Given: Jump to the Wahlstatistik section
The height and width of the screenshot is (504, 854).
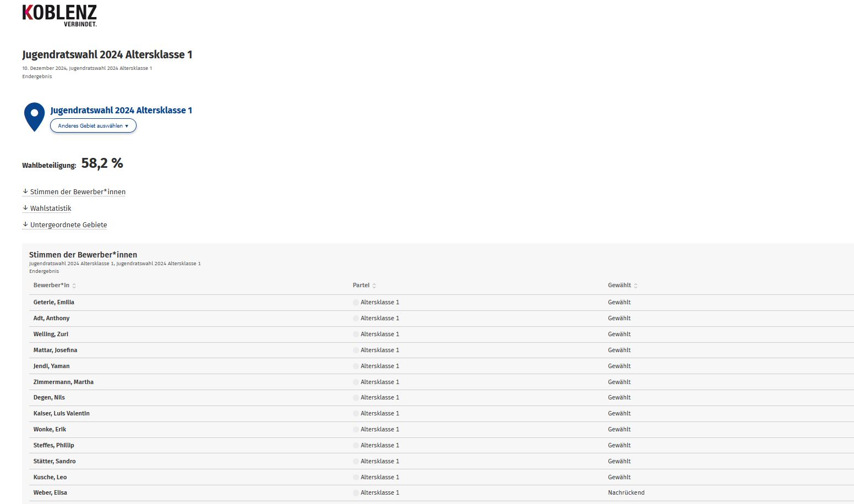Looking at the screenshot, I should coord(51,209).
